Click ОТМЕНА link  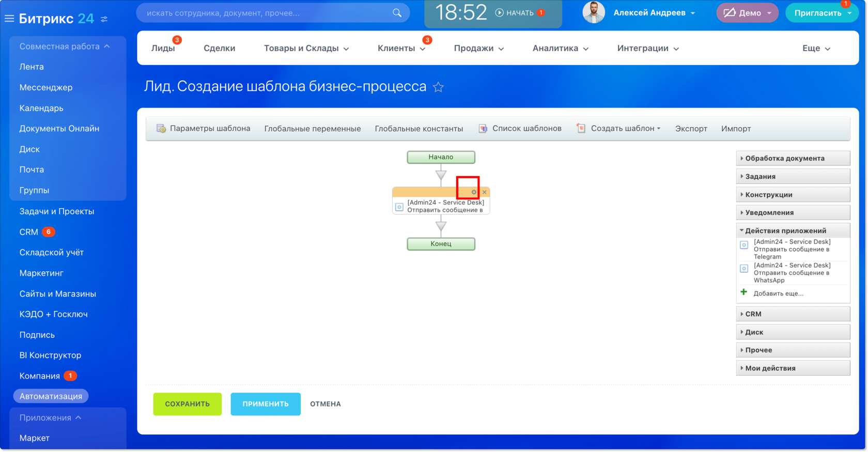326,404
